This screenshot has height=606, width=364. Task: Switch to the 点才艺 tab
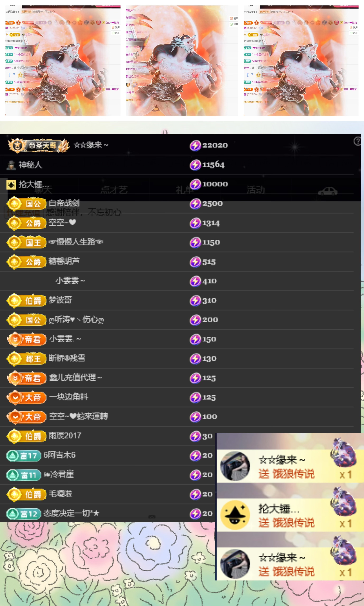[114, 190]
